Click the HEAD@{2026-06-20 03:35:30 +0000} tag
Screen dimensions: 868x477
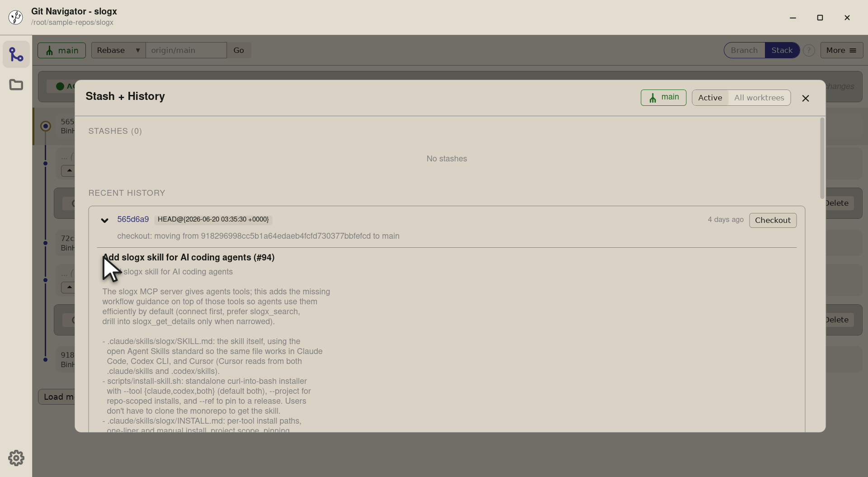click(x=213, y=219)
